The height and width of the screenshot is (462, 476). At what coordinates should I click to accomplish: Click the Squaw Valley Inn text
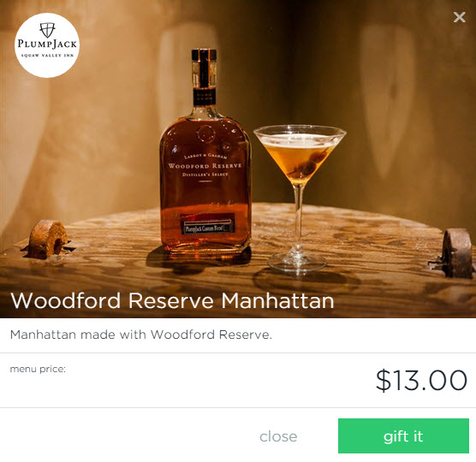(x=47, y=56)
